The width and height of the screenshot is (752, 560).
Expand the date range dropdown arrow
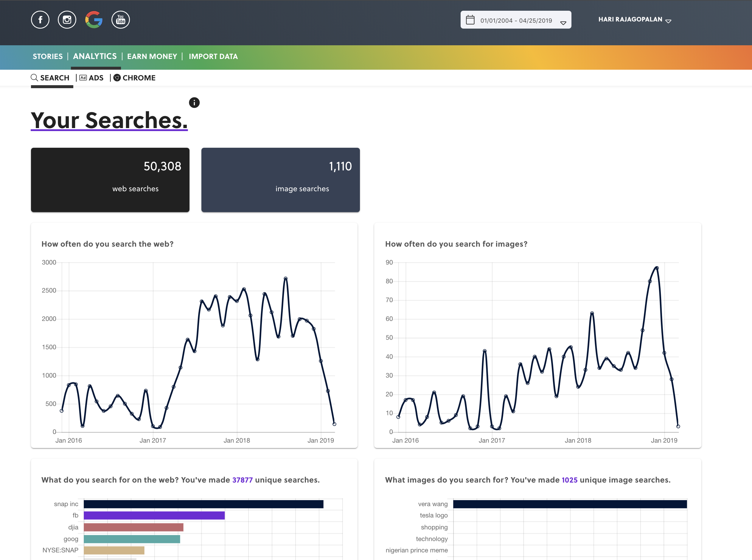pos(563,23)
